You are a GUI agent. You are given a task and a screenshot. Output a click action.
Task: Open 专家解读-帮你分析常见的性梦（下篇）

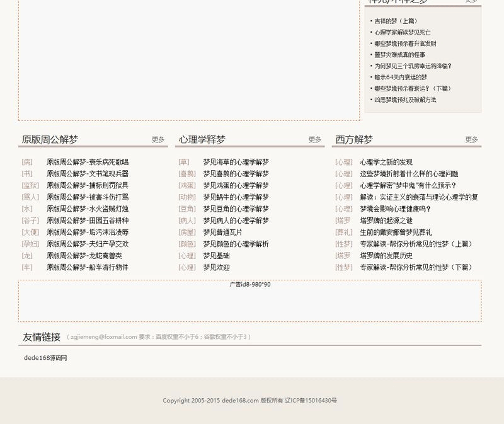[x=416, y=268]
